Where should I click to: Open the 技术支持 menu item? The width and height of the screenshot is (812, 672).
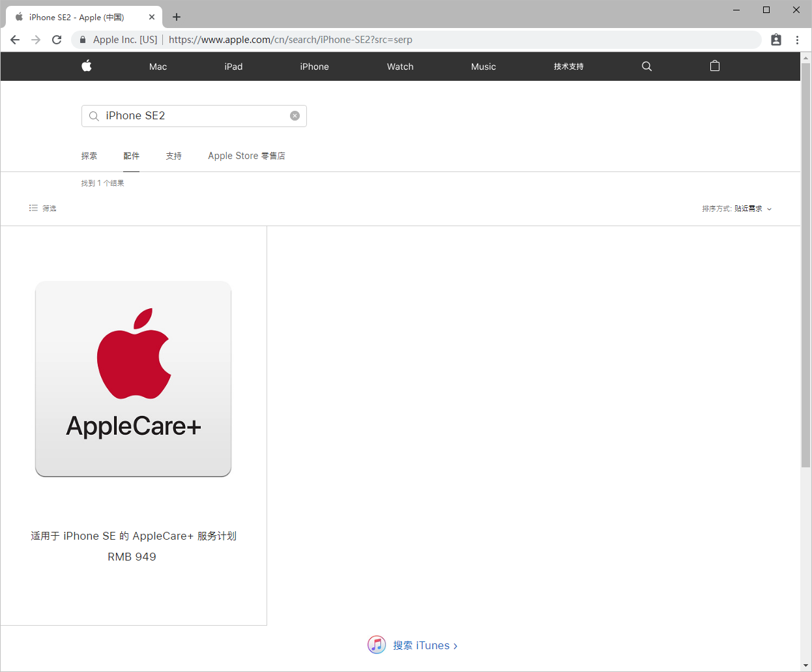568,66
